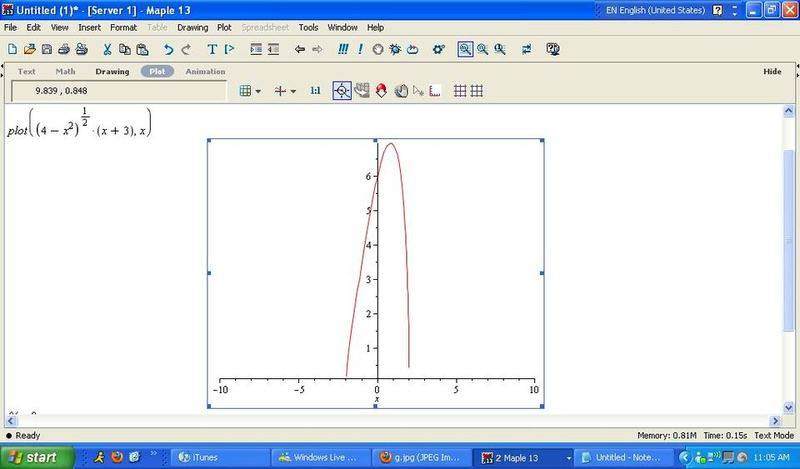Open a file using the folder icon
Viewport: 800px width, 469px height.
tap(30, 49)
